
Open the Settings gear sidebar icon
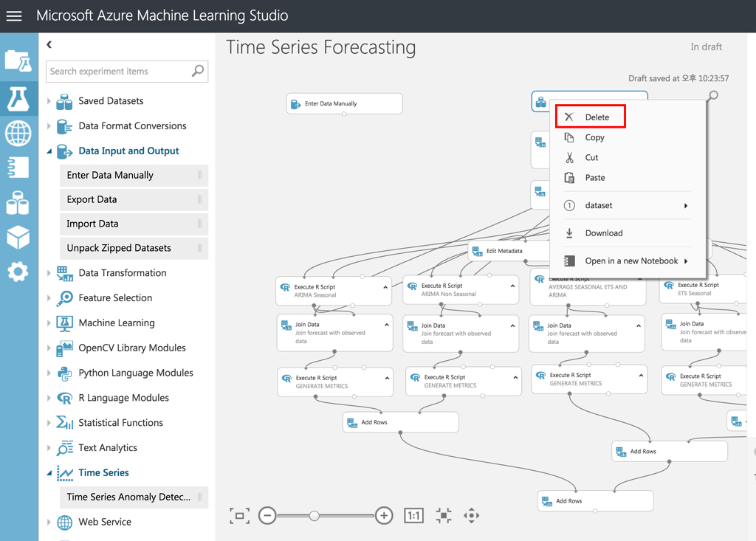click(x=18, y=272)
